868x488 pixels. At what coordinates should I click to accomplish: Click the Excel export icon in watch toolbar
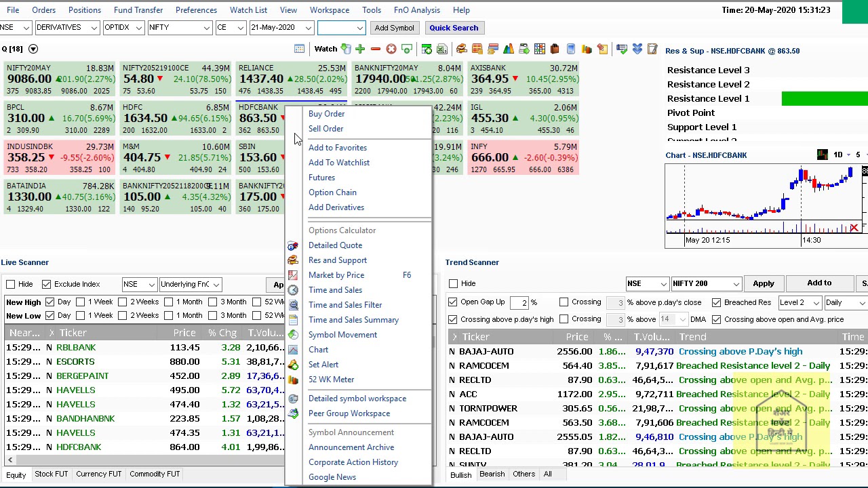tap(441, 49)
